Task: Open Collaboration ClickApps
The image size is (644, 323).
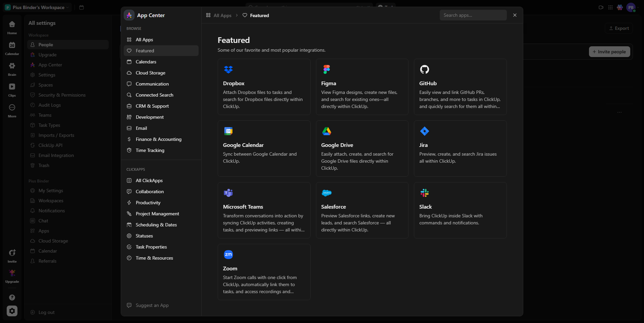Action: [161, 192]
